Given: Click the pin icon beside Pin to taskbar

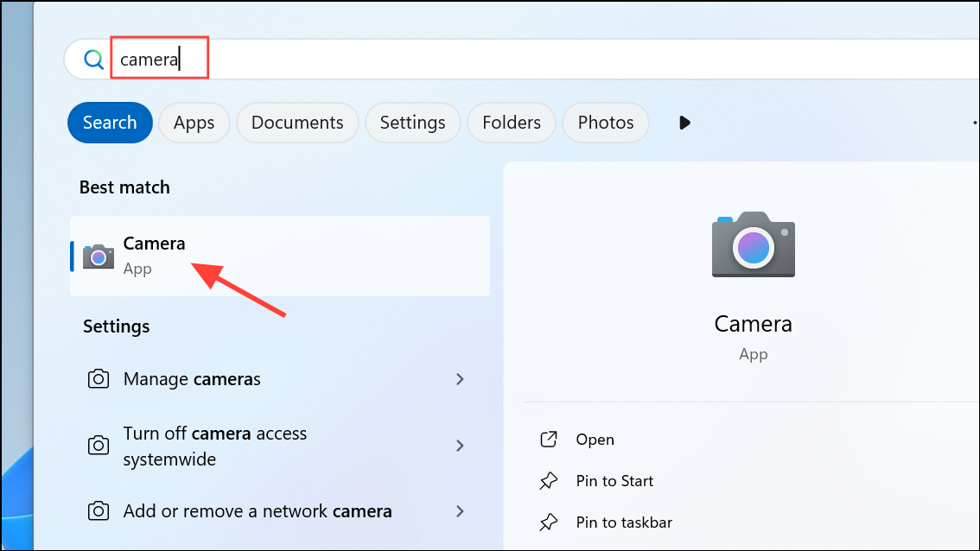Looking at the screenshot, I should tap(549, 522).
